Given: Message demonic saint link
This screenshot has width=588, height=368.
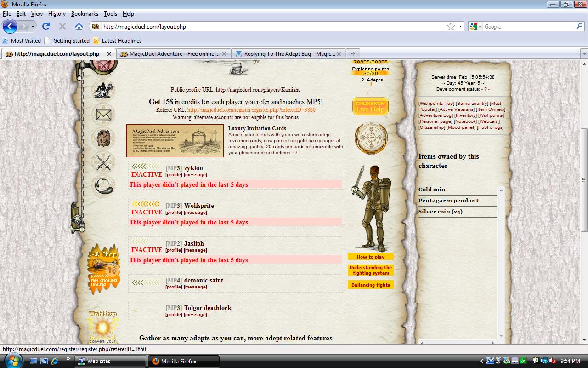Looking at the screenshot, I should pyautogui.click(x=195, y=287).
